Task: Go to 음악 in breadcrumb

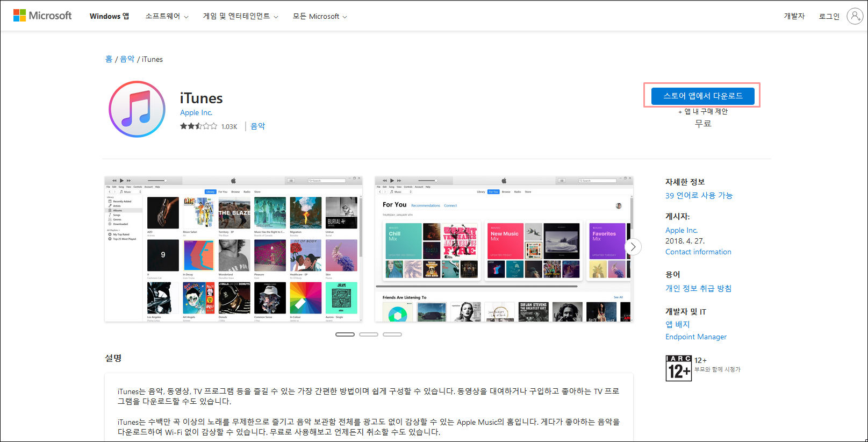Action: click(127, 59)
